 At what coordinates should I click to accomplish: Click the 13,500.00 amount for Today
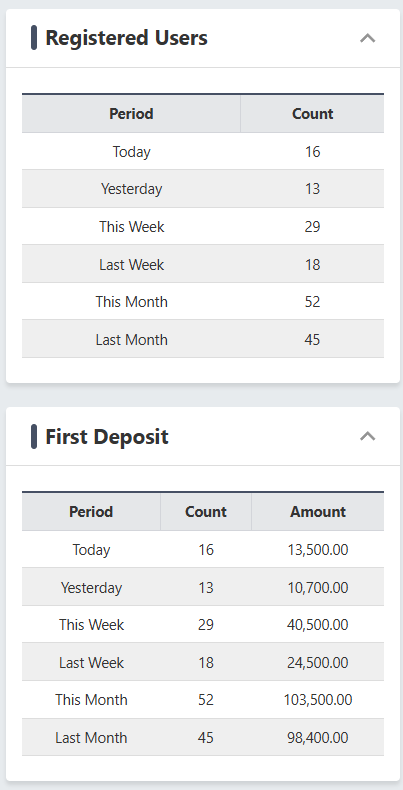pyautogui.click(x=318, y=549)
